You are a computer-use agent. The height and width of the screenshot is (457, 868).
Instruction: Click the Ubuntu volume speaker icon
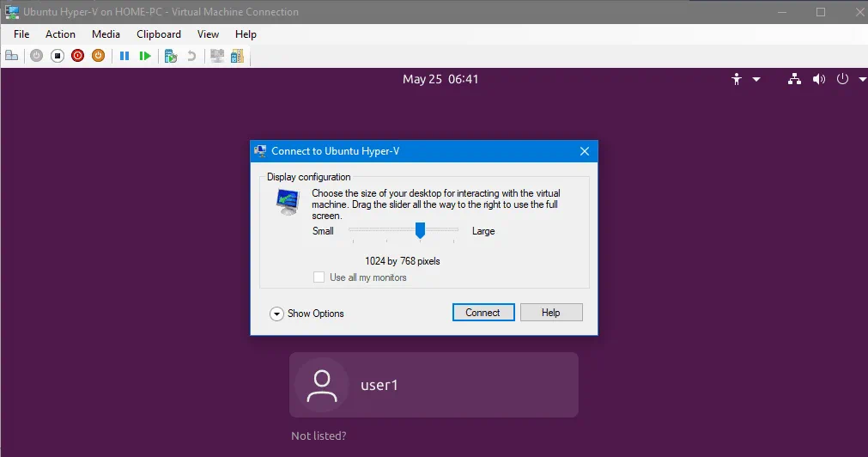[818, 79]
